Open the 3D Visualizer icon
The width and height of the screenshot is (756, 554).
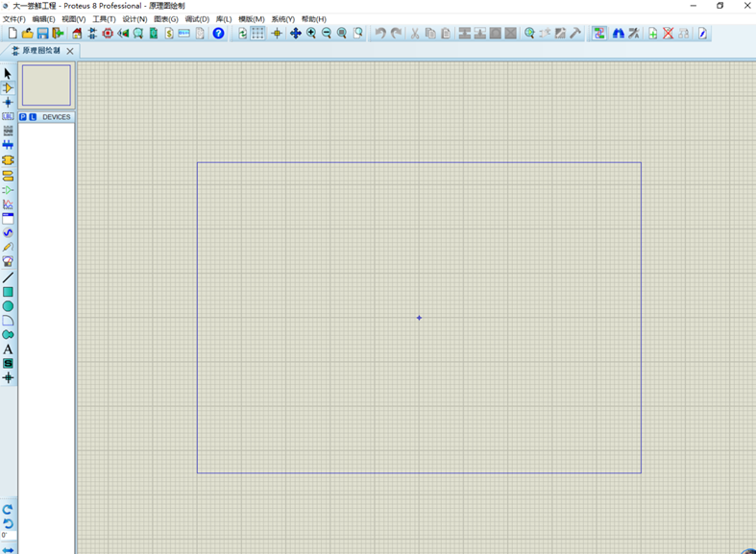pos(123,34)
